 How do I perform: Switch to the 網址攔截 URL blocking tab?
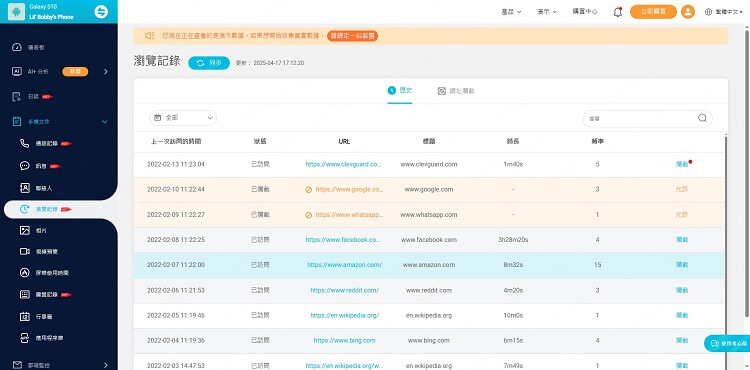pos(456,91)
